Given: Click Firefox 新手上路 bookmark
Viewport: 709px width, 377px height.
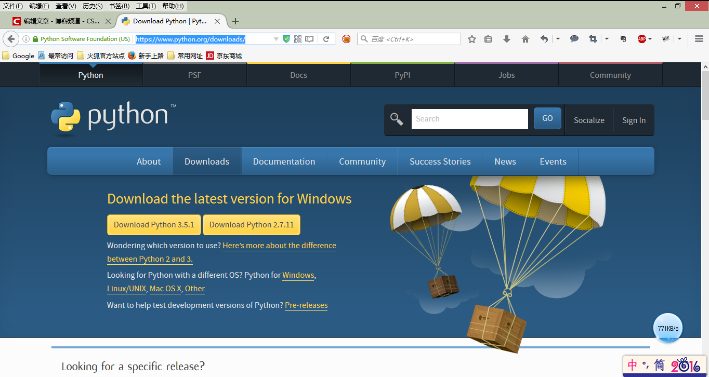Looking at the screenshot, I should point(146,56).
